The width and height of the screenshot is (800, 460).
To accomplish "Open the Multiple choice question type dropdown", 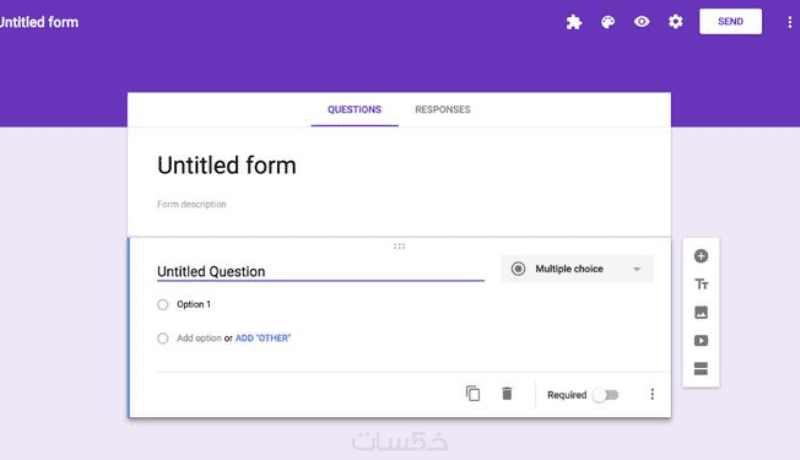I will pos(577,269).
